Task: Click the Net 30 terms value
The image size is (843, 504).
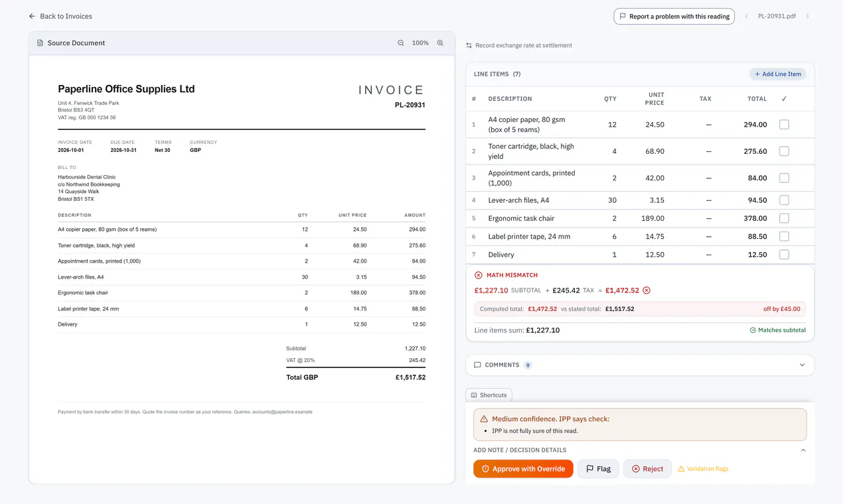Action: pos(163,151)
